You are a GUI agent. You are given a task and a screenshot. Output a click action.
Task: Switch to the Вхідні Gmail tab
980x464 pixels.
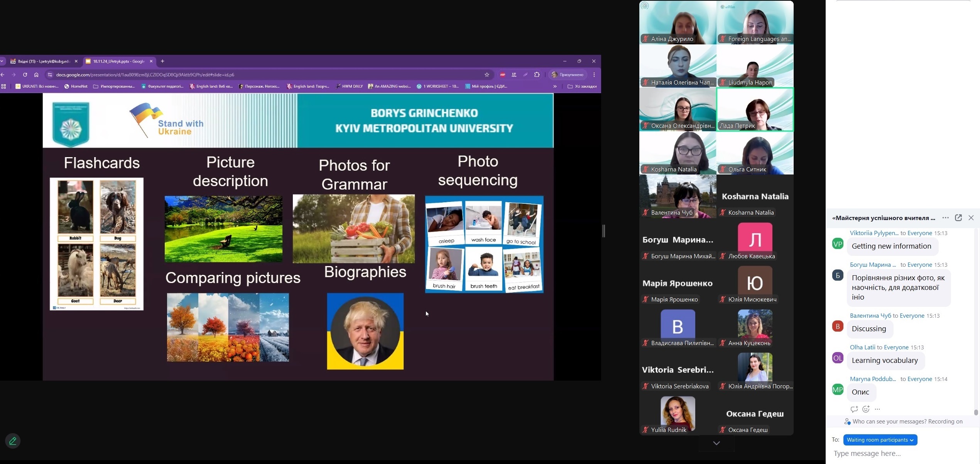(x=42, y=61)
